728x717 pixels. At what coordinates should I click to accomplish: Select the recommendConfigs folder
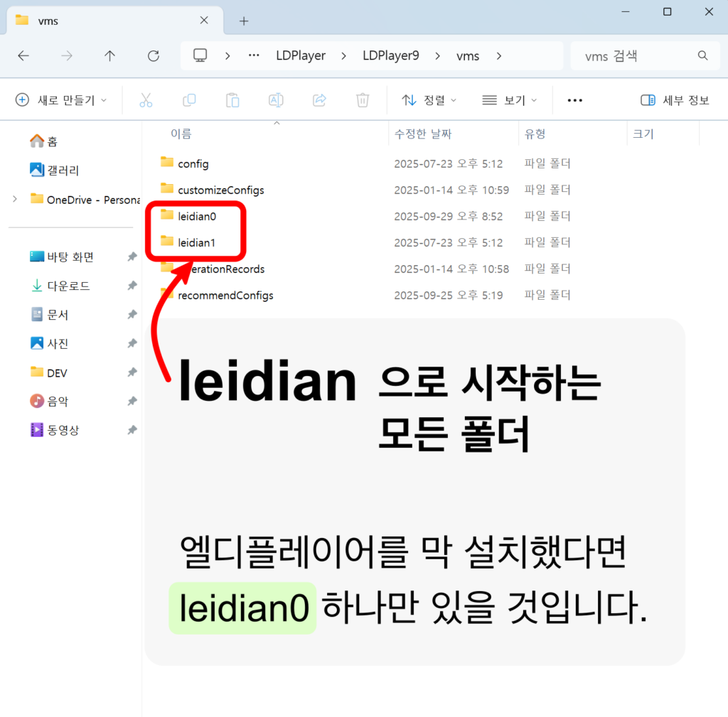point(225,295)
